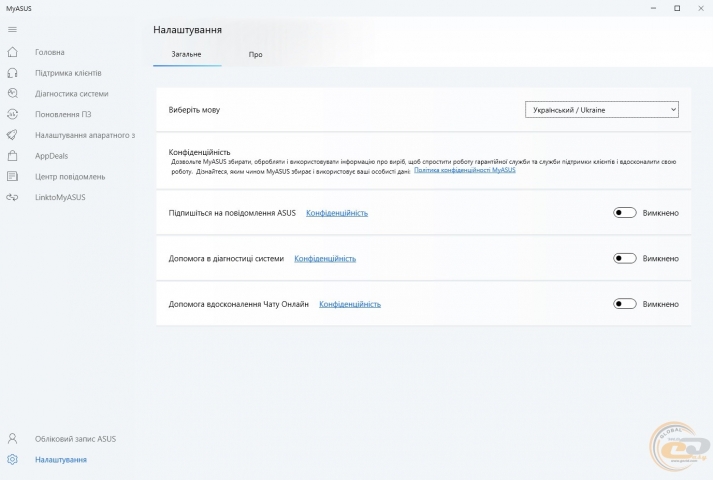Click the Виберіть мову label
This screenshot has height=480, width=713.
coord(194,110)
